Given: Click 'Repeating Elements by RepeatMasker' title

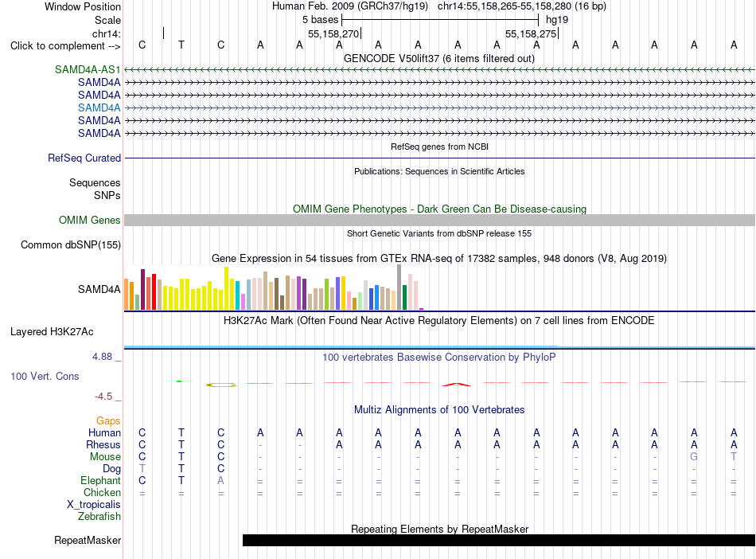Looking at the screenshot, I should [x=439, y=529].
